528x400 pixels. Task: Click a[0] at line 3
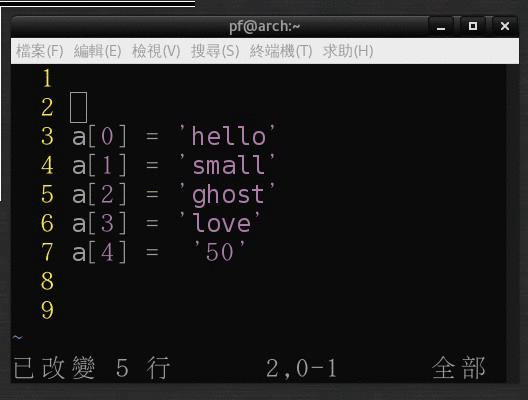100,136
